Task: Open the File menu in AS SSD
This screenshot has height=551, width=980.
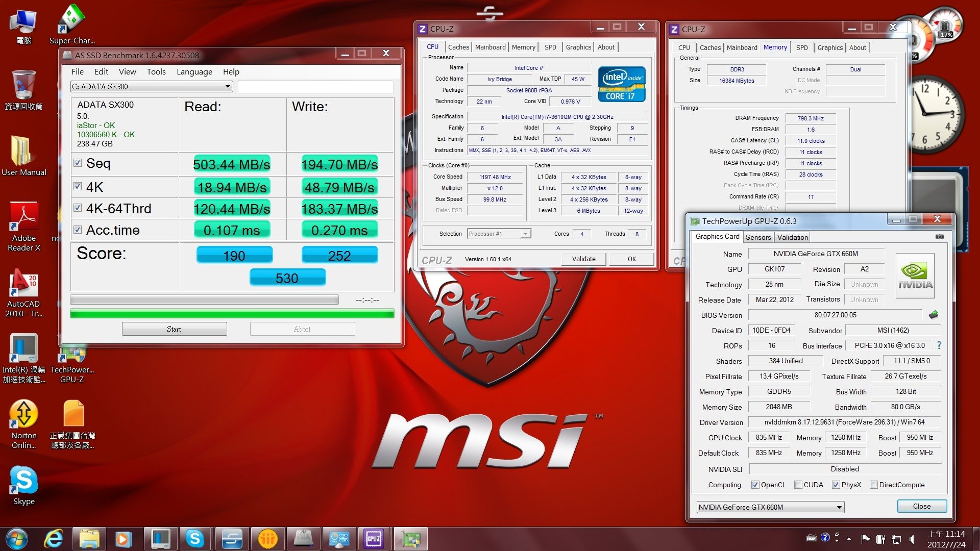Action: tap(78, 72)
